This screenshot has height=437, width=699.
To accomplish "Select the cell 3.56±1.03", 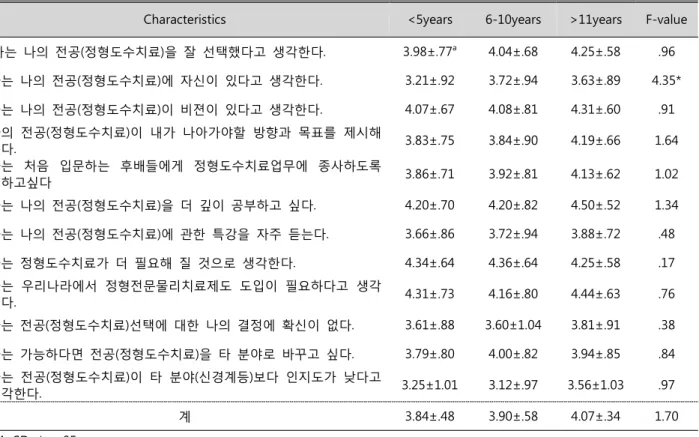I will [x=596, y=385].
